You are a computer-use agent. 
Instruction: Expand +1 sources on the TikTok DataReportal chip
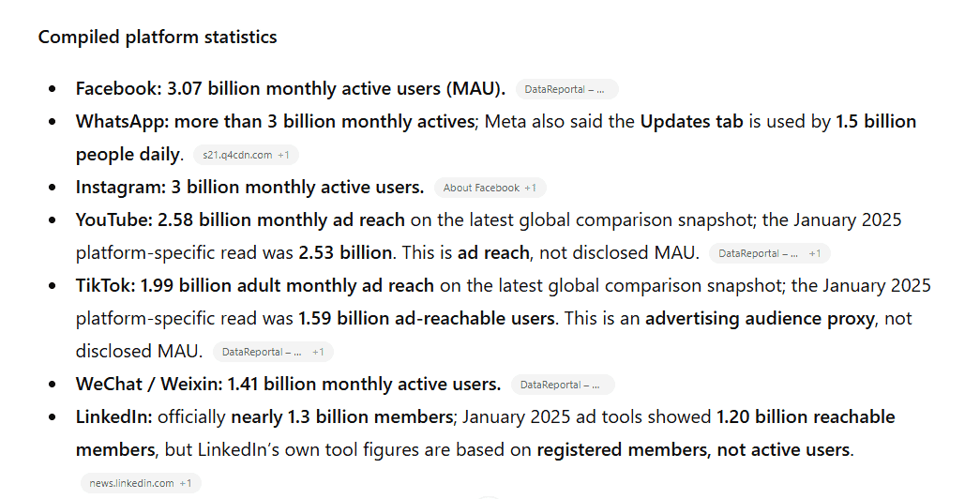point(318,352)
